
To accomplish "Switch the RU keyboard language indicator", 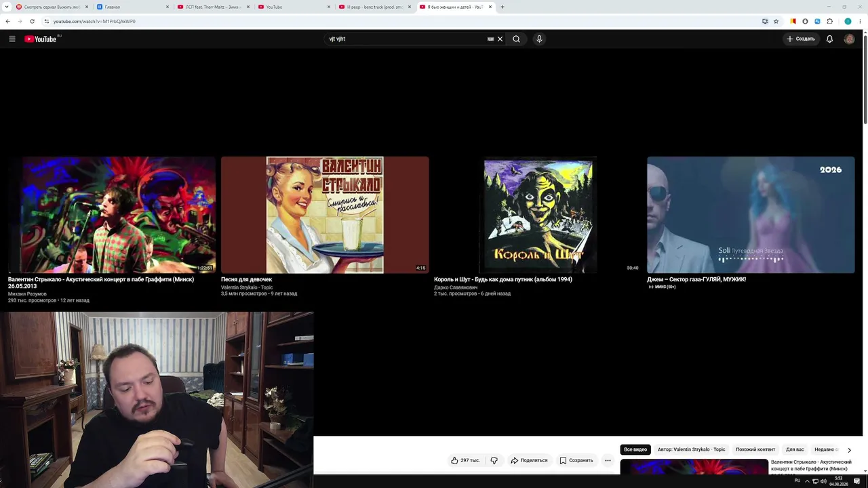I will [x=797, y=481].
